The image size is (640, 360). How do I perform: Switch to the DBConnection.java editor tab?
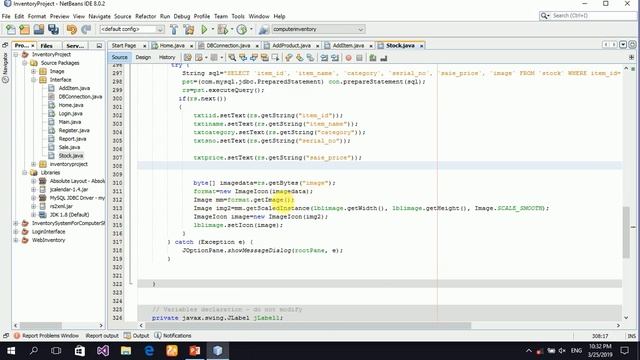(x=228, y=45)
